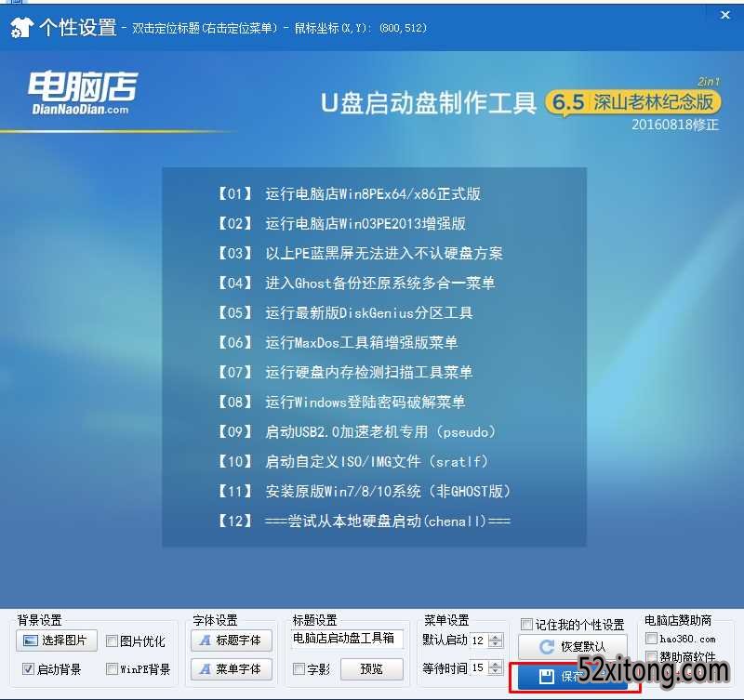This screenshot has width=744, height=700.
Task: Enable the 图片优化 checkbox
Action: point(112,641)
